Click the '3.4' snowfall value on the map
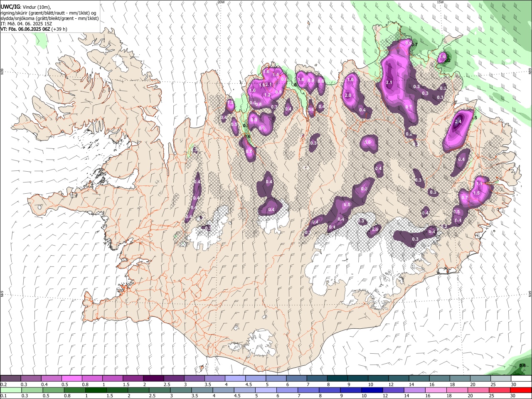532x399 pixels. coord(458,121)
